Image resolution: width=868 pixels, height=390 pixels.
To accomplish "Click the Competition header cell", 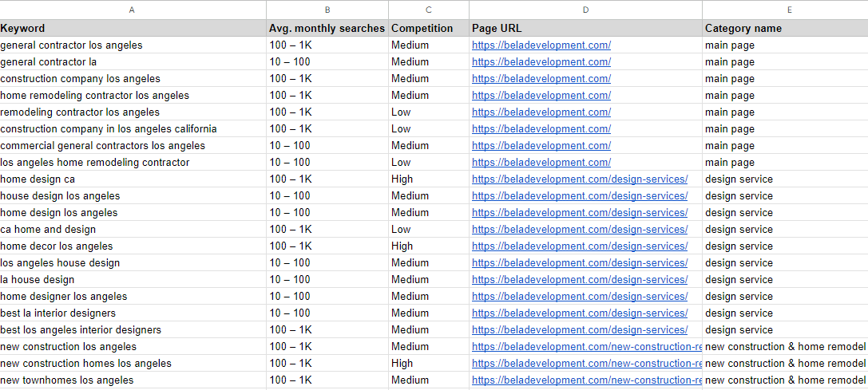I will click(429, 28).
